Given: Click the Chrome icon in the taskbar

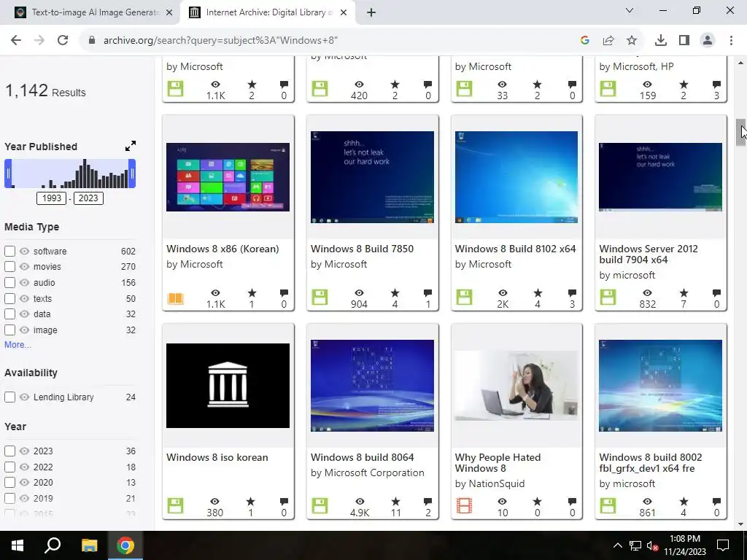Looking at the screenshot, I should 125,545.
